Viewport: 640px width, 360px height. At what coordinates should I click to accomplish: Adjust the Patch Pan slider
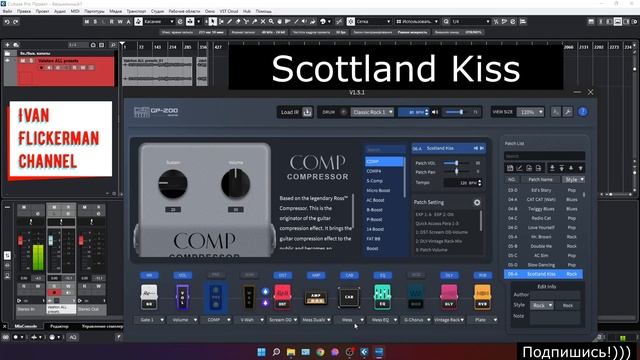pos(456,172)
